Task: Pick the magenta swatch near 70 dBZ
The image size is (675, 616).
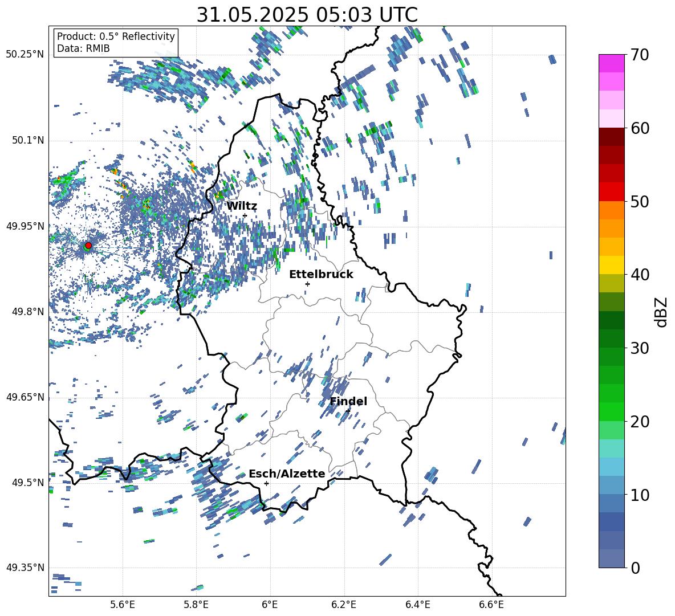Action: [611, 63]
